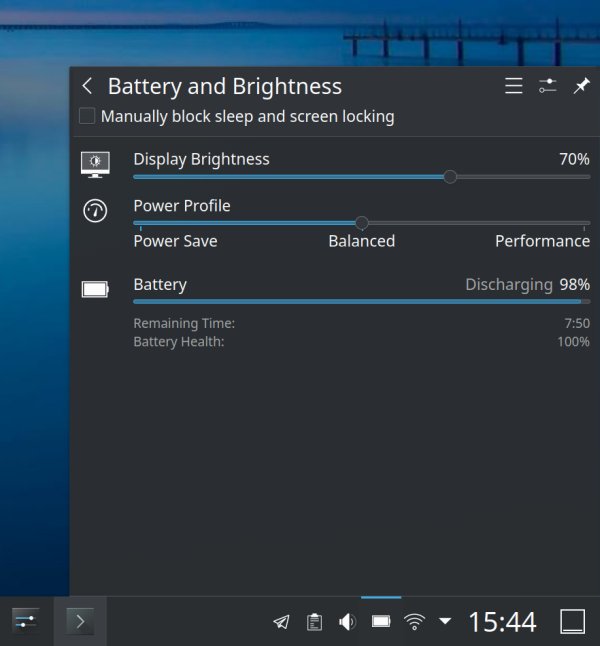This screenshot has height=646, width=600.
Task: Adjust the Display Brightness slider handle
Action: point(450,177)
